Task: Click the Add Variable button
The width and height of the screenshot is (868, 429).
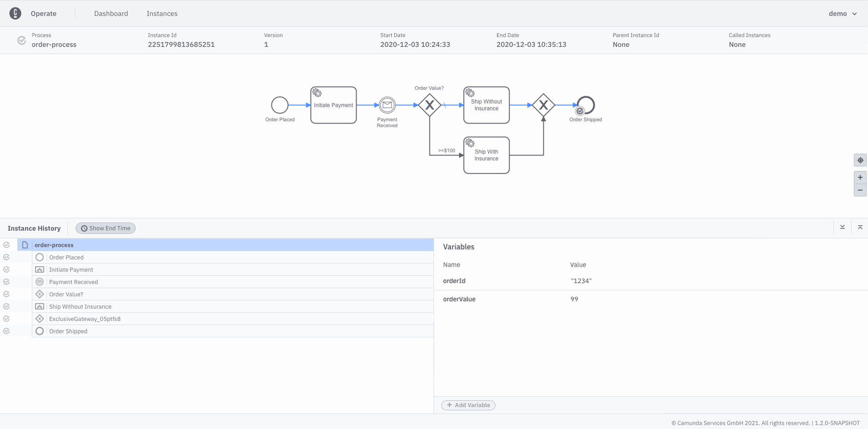Action: tap(468, 405)
